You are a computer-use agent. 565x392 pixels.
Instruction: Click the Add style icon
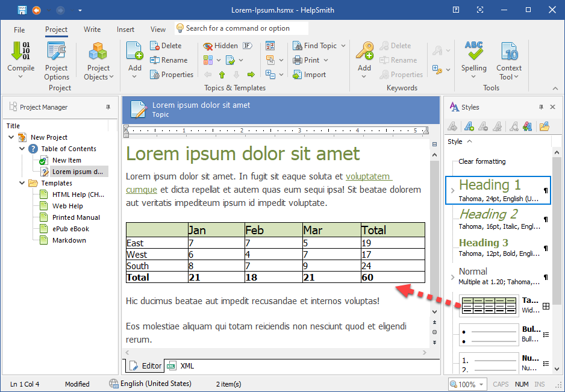point(469,126)
